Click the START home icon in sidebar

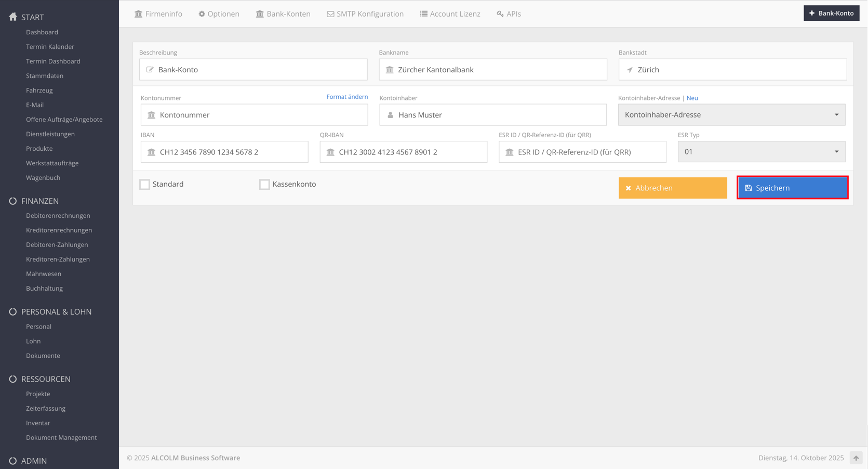pos(13,17)
